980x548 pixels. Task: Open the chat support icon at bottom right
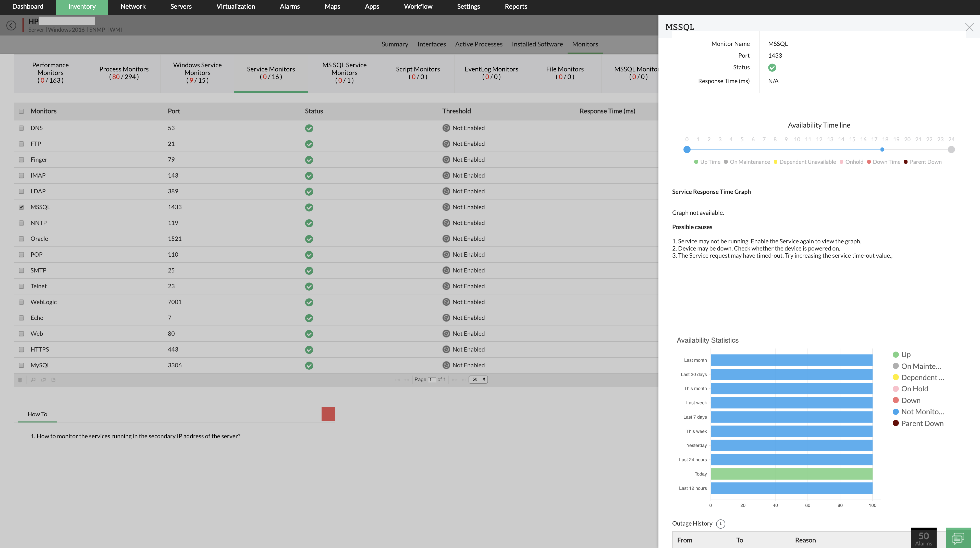(958, 538)
